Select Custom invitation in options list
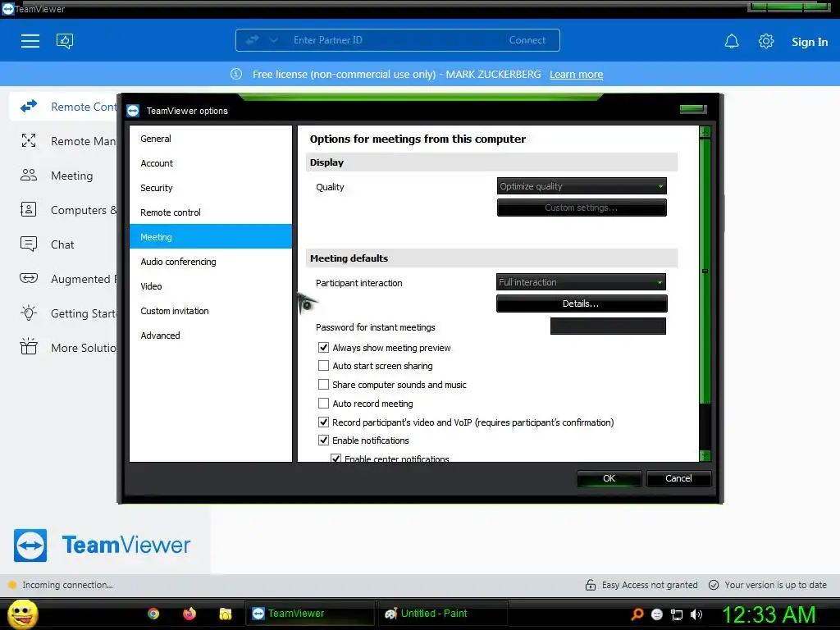The height and width of the screenshot is (630, 840). coord(211,311)
